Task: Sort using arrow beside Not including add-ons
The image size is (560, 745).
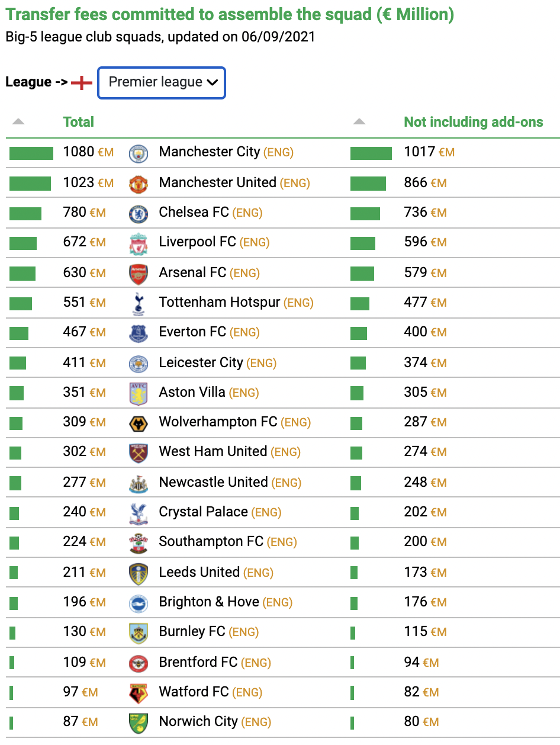Action: point(359,122)
